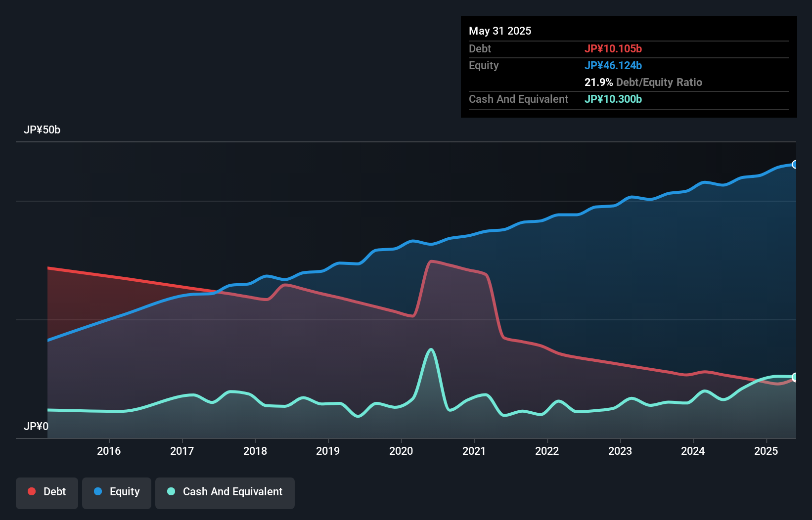Click the JP¥0 y-axis label
812x520 pixels.
point(36,426)
